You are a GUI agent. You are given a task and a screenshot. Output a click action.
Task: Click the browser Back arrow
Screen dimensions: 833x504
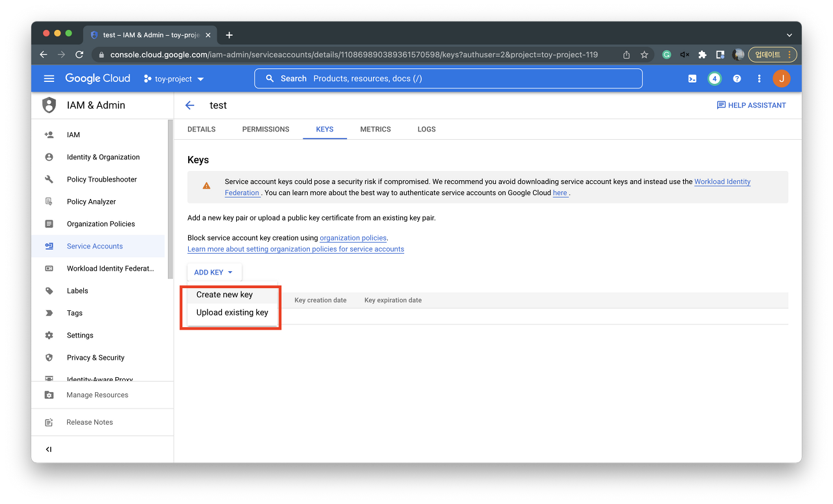coord(44,55)
